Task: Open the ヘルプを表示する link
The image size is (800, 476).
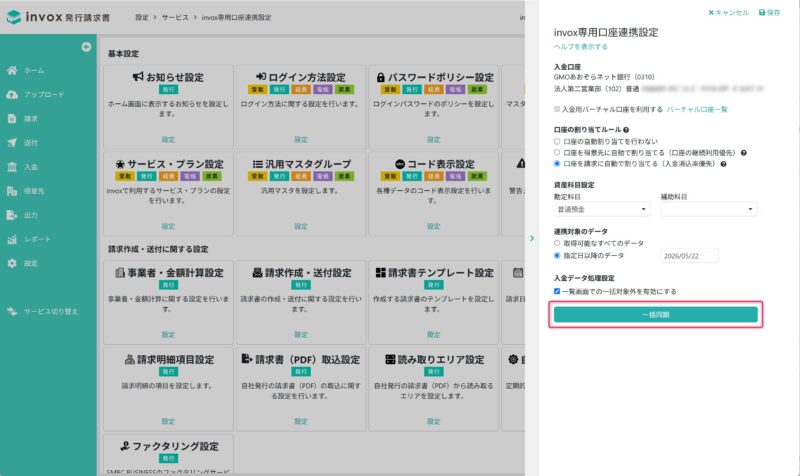Action: [581, 47]
